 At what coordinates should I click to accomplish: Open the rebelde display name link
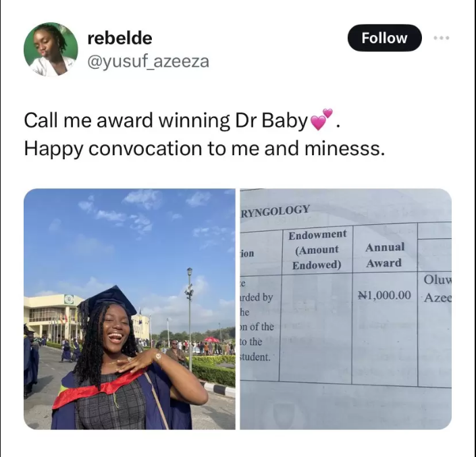[120, 38]
